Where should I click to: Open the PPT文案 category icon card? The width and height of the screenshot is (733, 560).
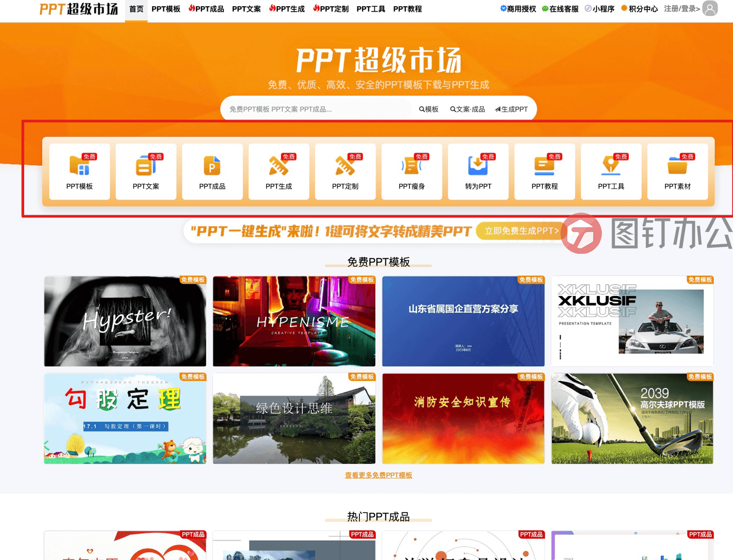tap(146, 172)
